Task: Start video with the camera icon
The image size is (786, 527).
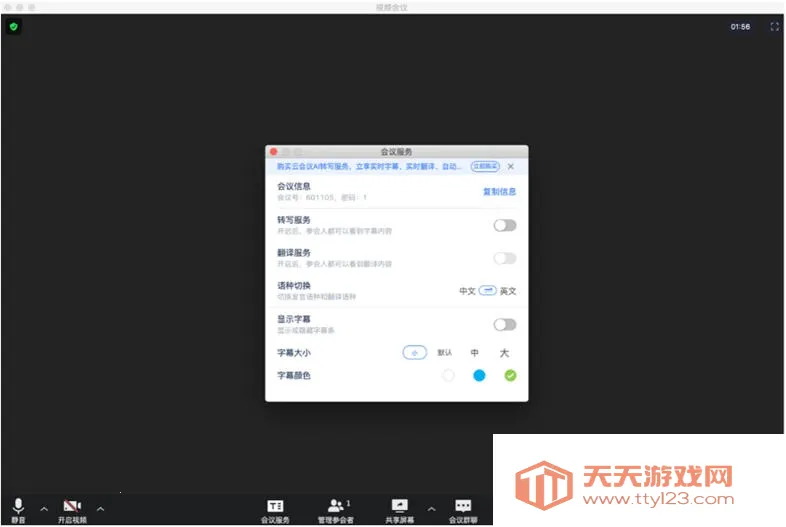Action: point(72,505)
